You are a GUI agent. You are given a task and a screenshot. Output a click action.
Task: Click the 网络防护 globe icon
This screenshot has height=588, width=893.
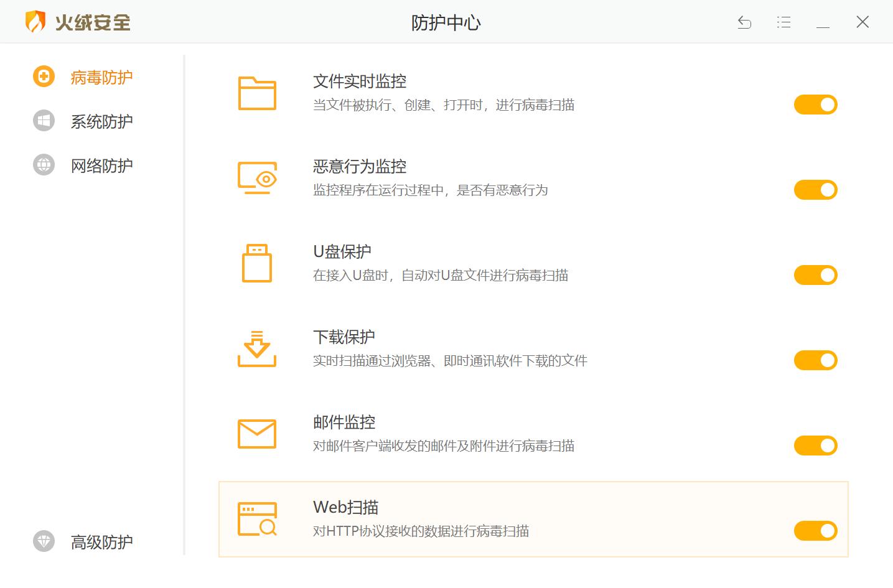tap(43, 164)
